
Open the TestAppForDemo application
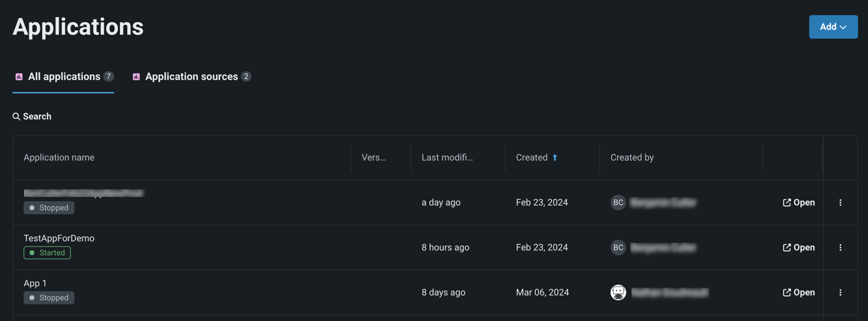[798, 248]
